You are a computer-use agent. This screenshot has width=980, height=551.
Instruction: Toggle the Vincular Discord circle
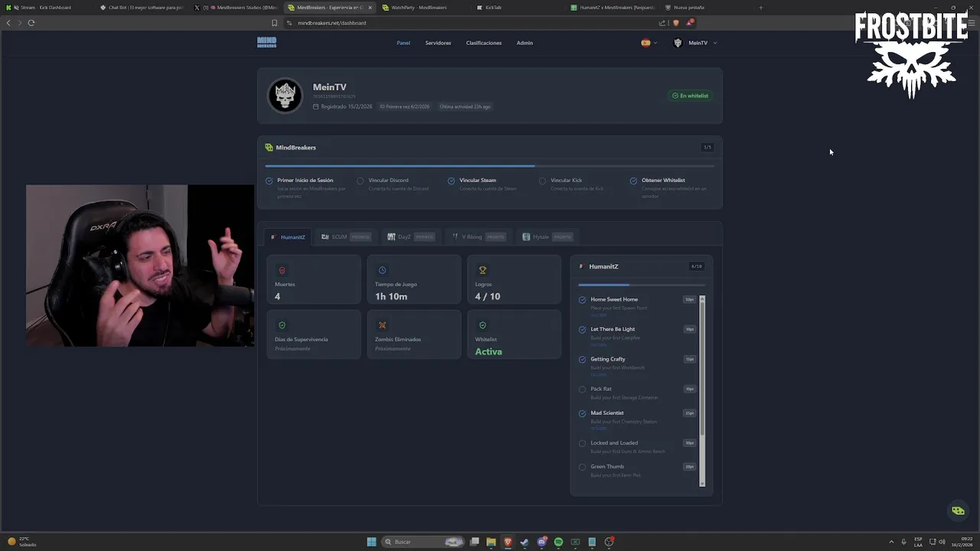(360, 181)
